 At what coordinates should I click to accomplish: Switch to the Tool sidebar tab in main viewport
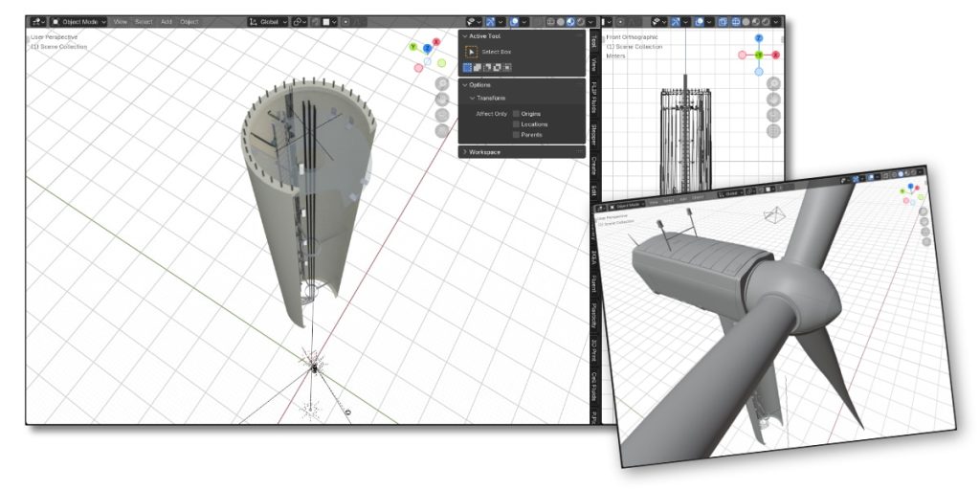pos(593,44)
